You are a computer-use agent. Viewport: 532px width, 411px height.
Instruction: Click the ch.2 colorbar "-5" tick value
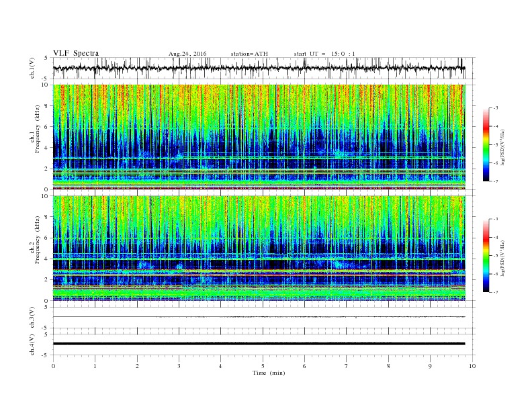[x=496, y=256]
